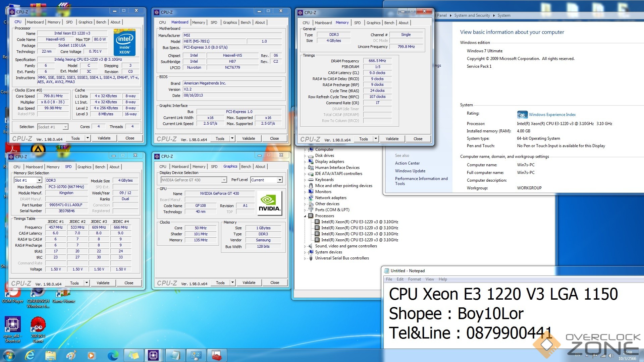Open the CPU-Z taskbar icon

(x=153, y=355)
